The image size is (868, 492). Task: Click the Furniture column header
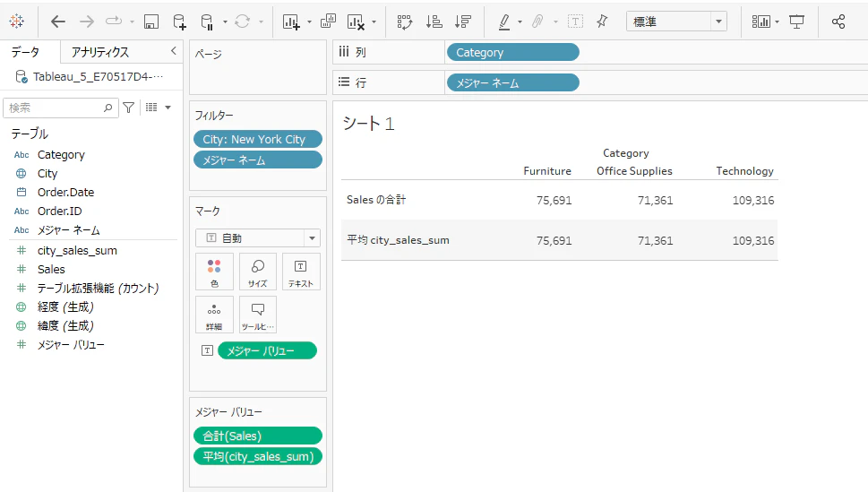547,170
